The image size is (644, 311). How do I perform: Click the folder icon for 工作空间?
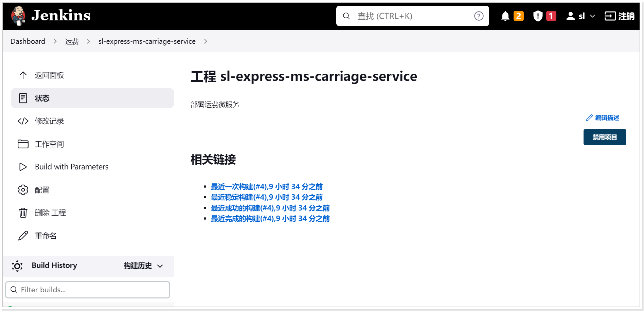pos(23,144)
